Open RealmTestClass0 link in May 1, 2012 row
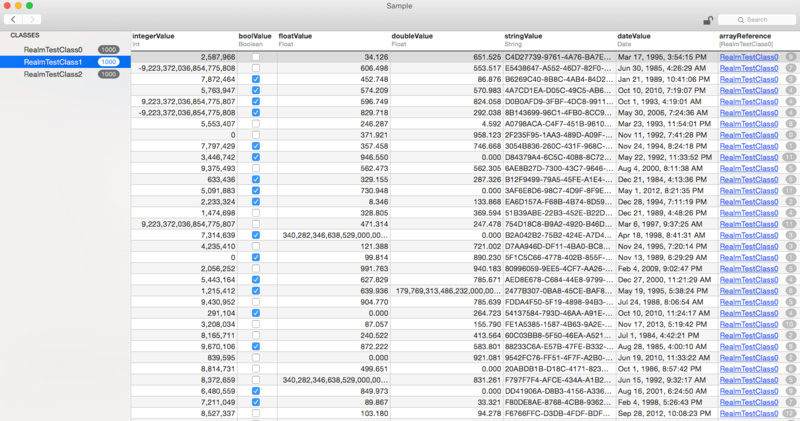Image resolution: width=800 pixels, height=421 pixels. tap(749, 191)
